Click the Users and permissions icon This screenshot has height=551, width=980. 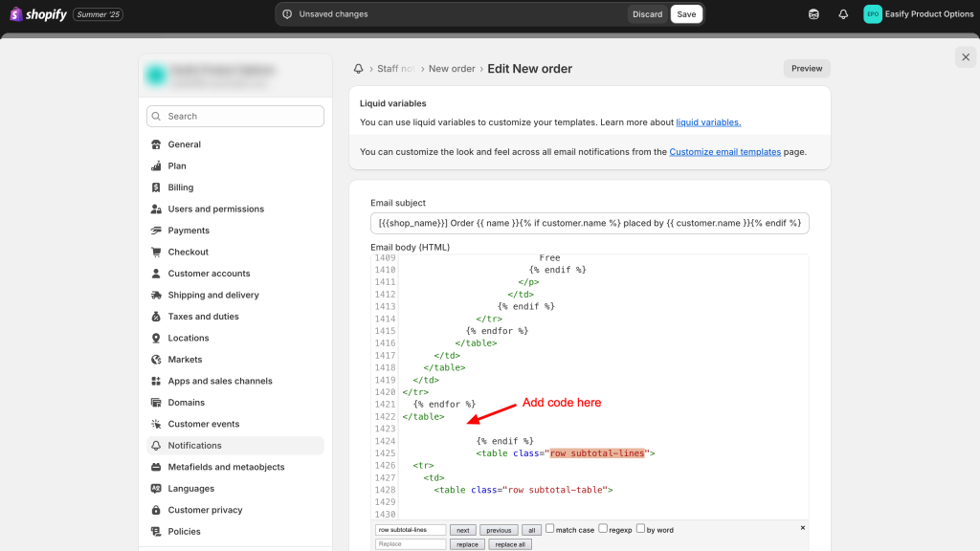(x=156, y=209)
